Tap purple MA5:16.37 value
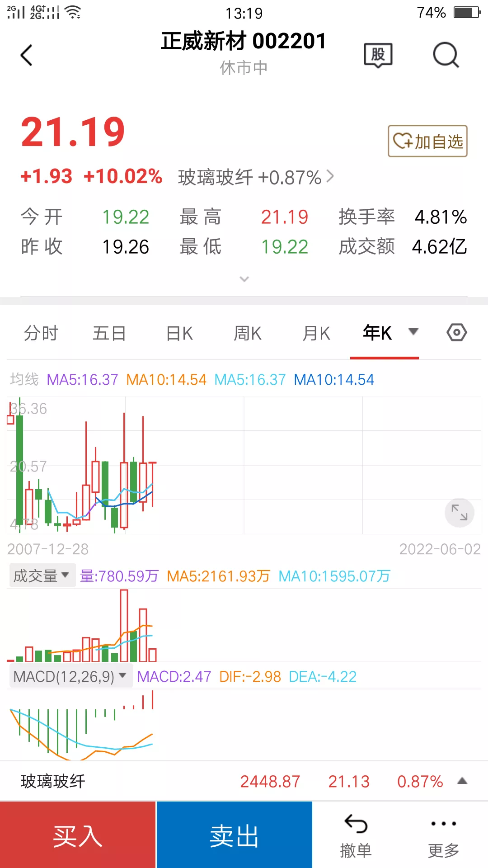Screen dimensions: 488x868 (82, 379)
